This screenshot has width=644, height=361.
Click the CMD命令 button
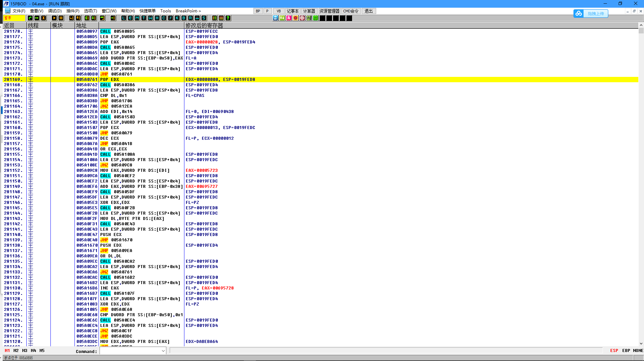(x=351, y=11)
